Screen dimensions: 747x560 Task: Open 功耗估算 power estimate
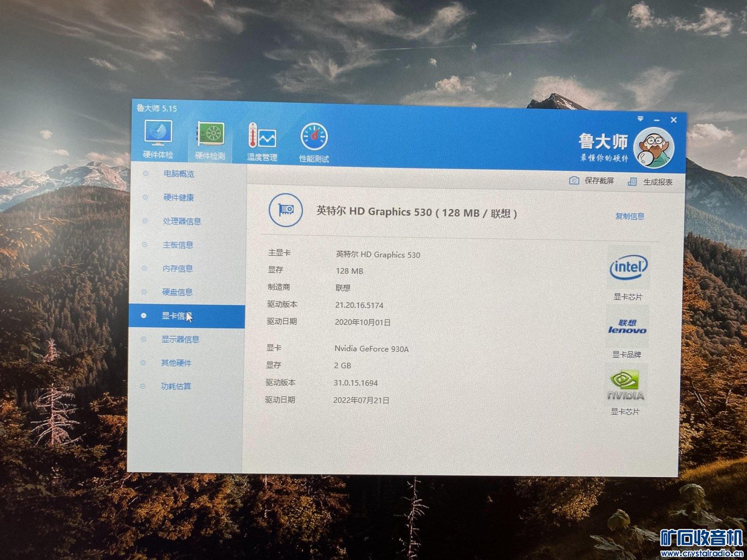point(176,386)
